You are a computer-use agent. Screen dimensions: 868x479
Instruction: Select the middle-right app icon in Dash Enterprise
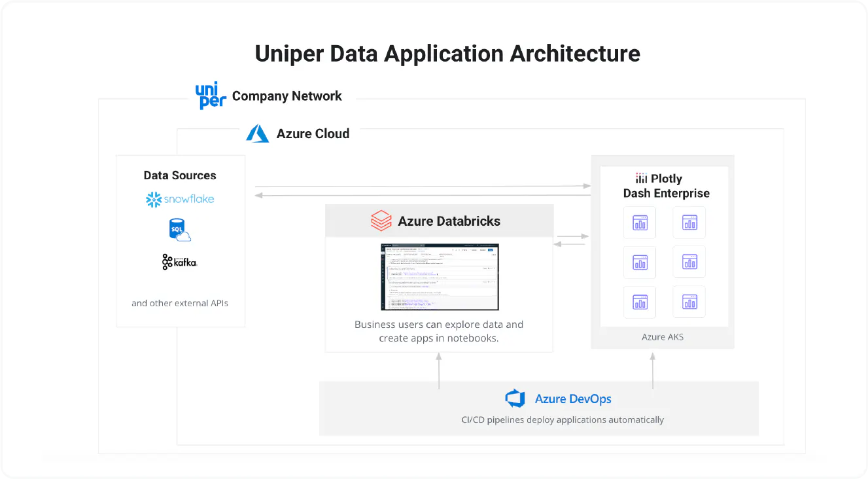click(x=689, y=262)
